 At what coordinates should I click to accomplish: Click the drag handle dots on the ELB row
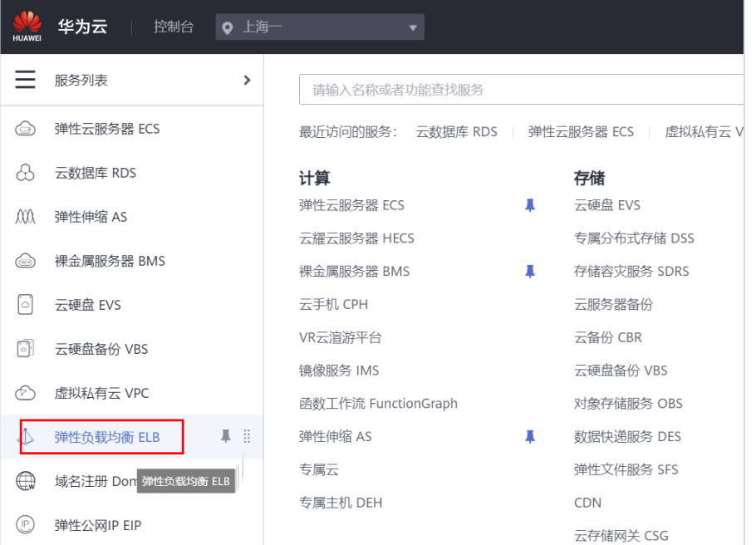click(247, 436)
